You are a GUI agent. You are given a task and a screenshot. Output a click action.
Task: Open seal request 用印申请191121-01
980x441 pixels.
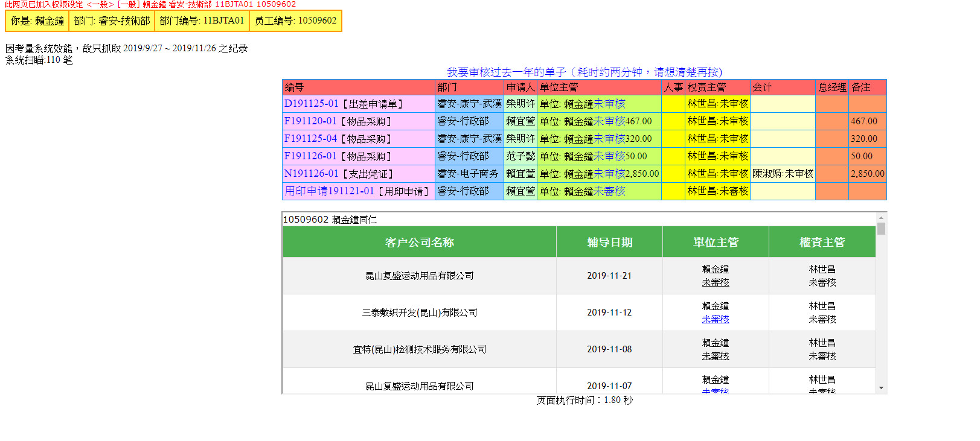coord(330,191)
